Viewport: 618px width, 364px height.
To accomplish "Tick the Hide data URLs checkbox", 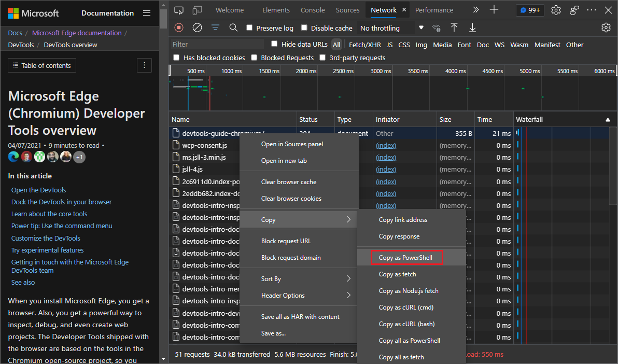I will tap(275, 44).
